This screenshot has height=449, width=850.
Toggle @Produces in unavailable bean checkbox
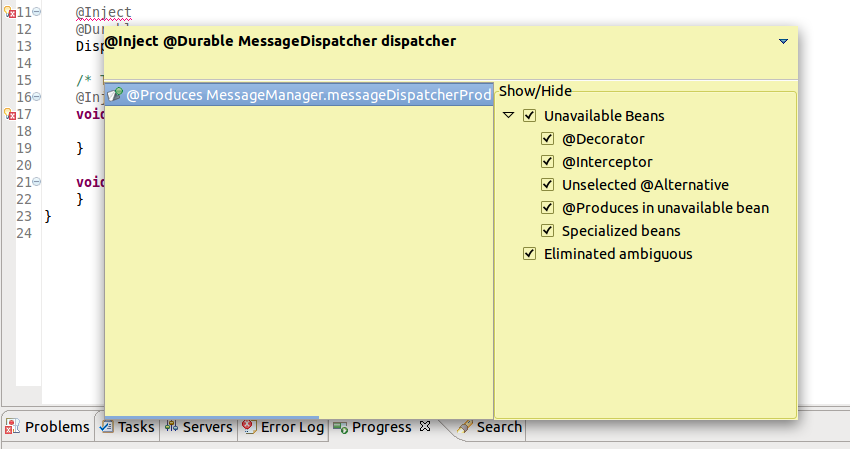pyautogui.click(x=548, y=208)
